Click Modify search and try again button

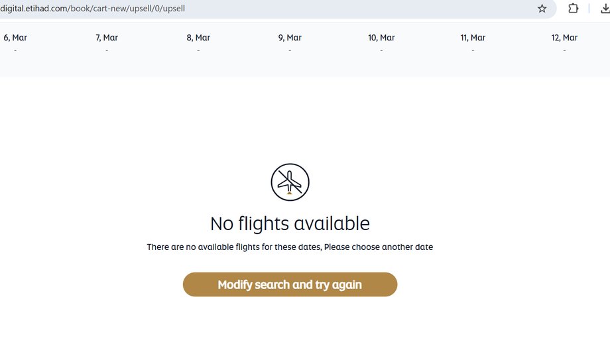290,284
